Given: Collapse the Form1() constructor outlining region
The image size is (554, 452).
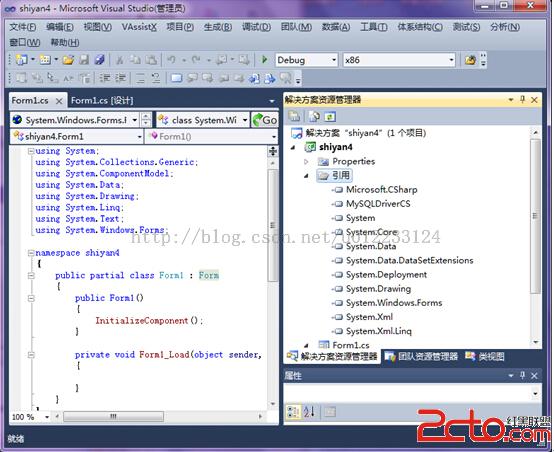Looking at the screenshot, I should [x=31, y=298].
